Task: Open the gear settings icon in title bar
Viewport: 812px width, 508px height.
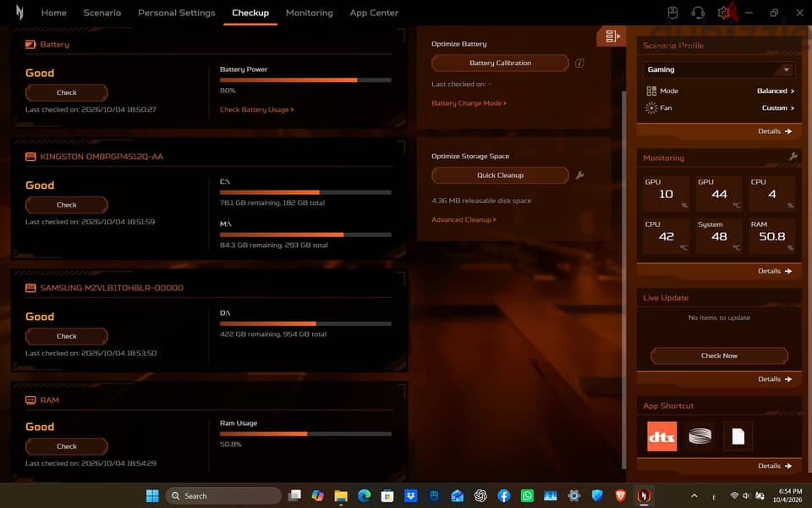Action: point(723,13)
